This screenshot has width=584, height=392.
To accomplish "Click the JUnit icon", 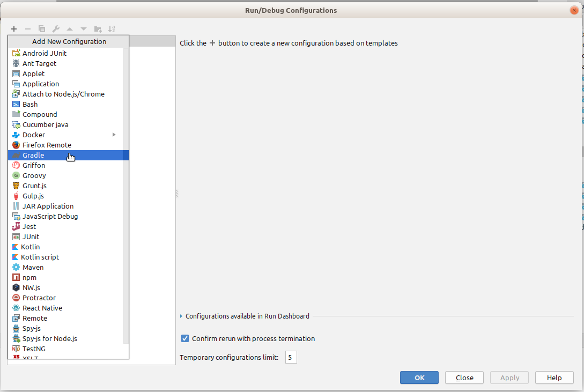I will 16,237.
